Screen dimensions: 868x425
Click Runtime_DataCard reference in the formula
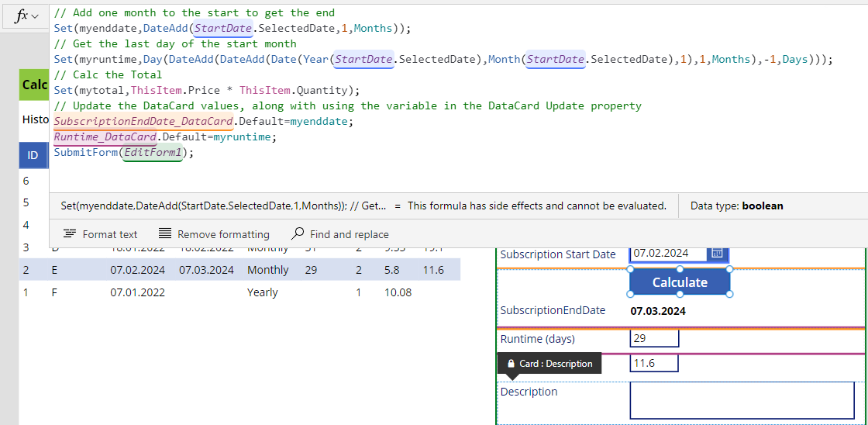pyautogui.click(x=105, y=136)
